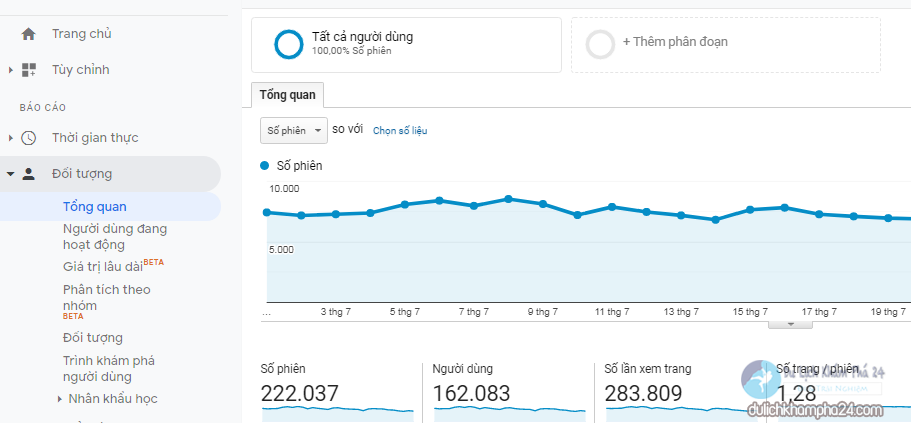
Task: Expand the Nhân khẩu học submenu
Action: coord(60,399)
